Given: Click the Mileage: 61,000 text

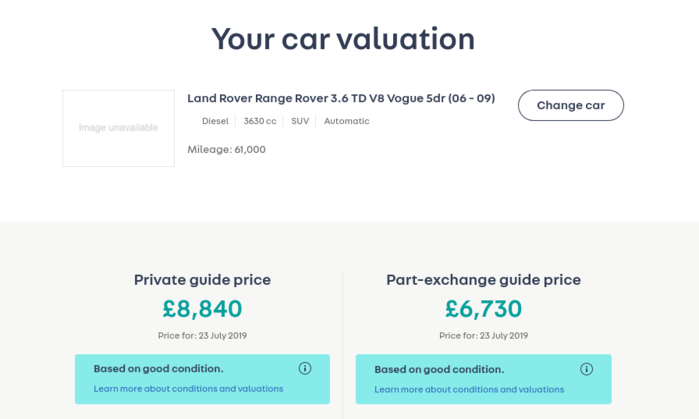Looking at the screenshot, I should [x=226, y=149].
